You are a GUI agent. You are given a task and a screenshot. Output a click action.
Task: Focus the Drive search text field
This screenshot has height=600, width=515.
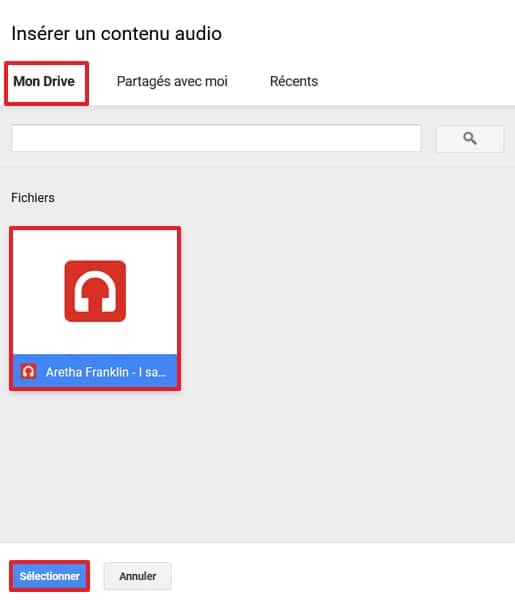216,138
